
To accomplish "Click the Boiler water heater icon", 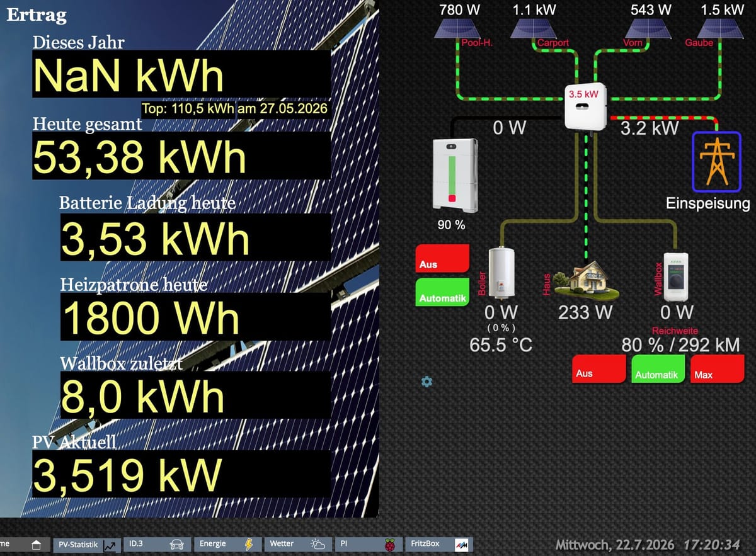I will point(501,273).
